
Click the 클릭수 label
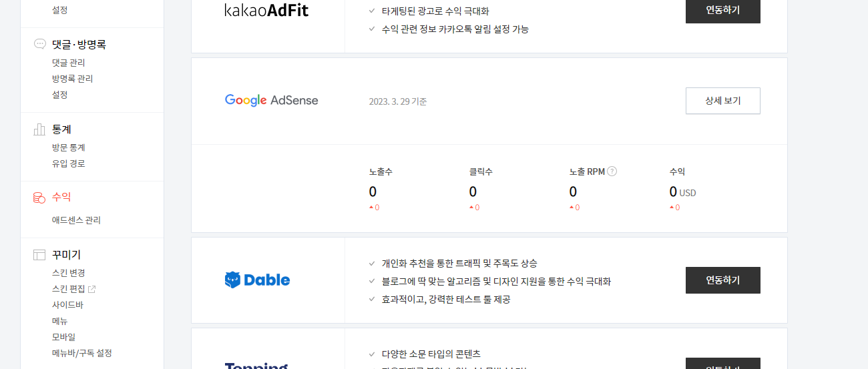481,171
